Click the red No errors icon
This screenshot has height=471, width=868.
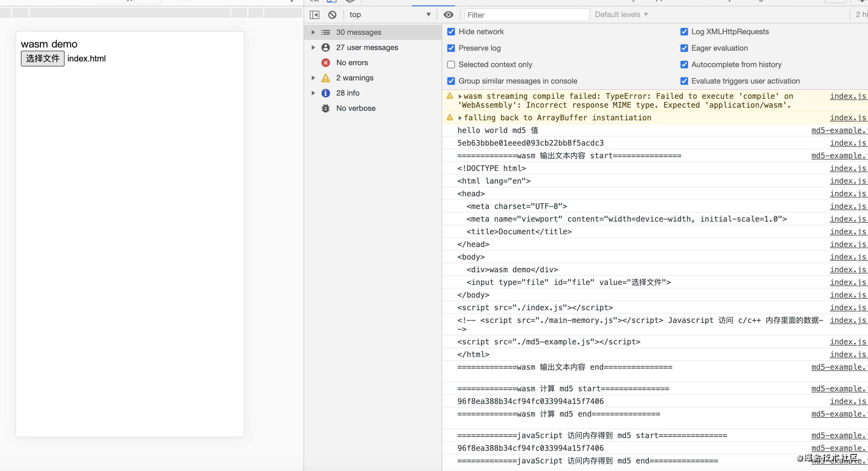(326, 63)
